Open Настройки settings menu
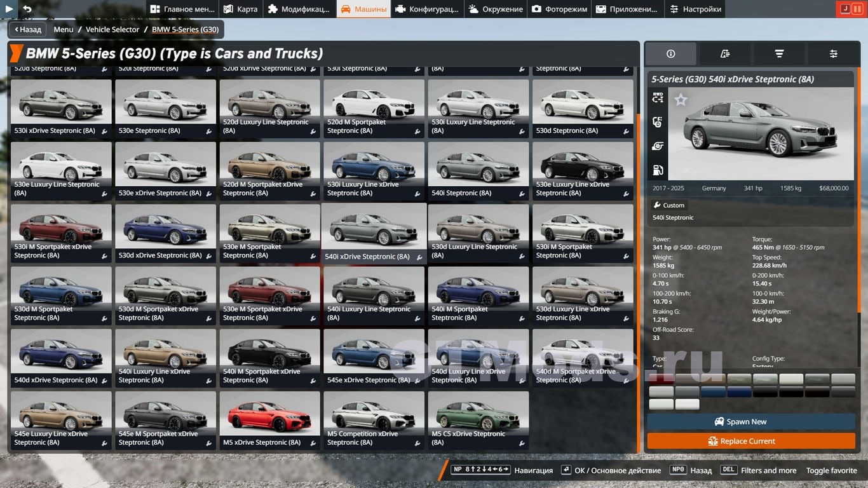This screenshot has height=488, width=868. (x=695, y=9)
